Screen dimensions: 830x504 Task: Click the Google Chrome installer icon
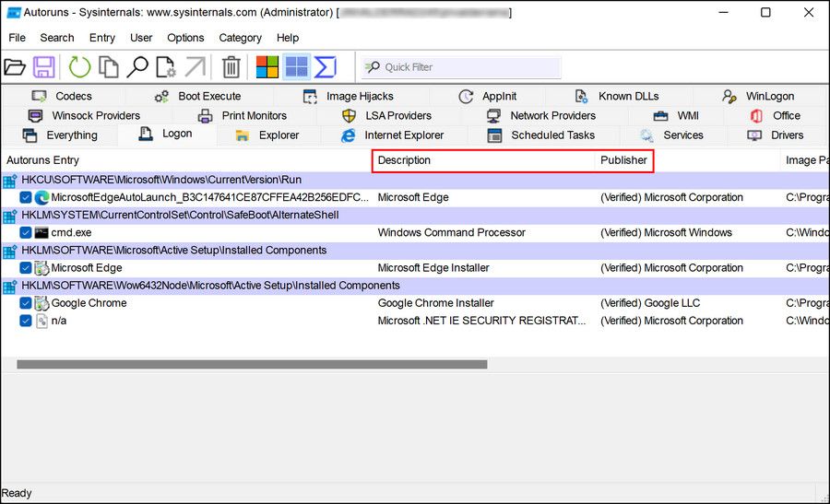coord(41,303)
